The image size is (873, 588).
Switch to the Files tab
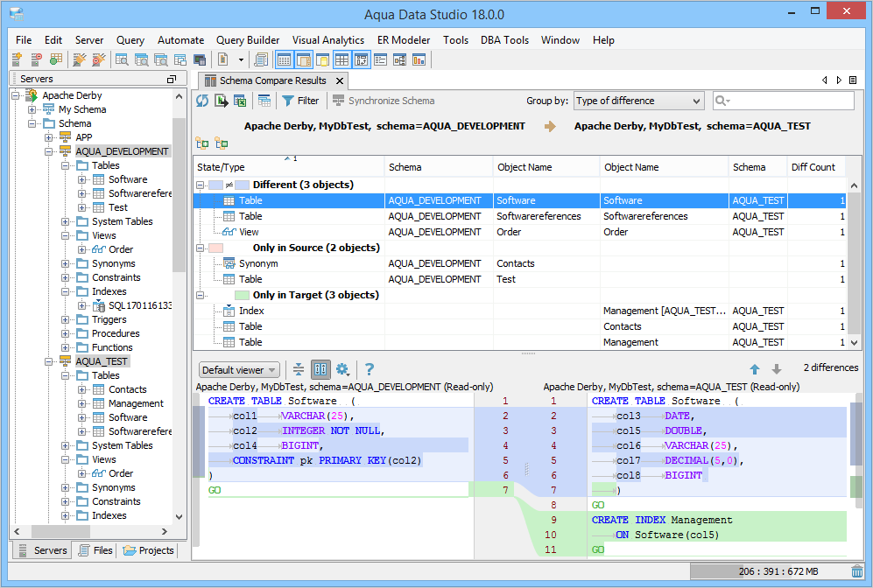(95, 550)
